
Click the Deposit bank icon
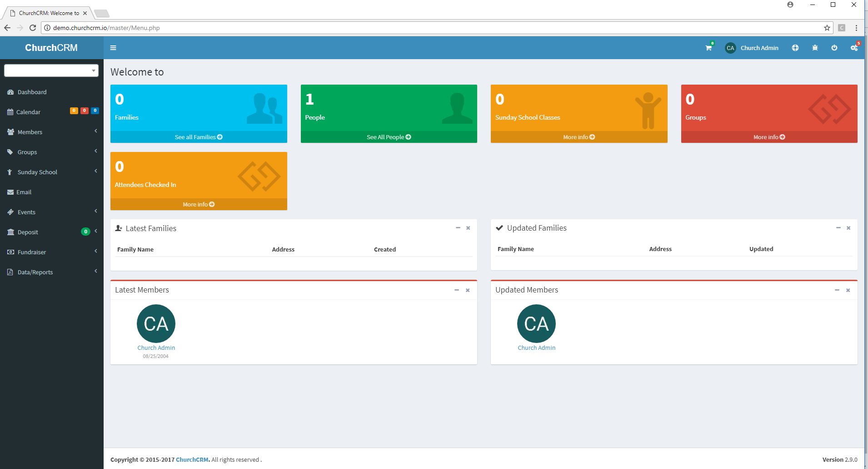pyautogui.click(x=10, y=232)
